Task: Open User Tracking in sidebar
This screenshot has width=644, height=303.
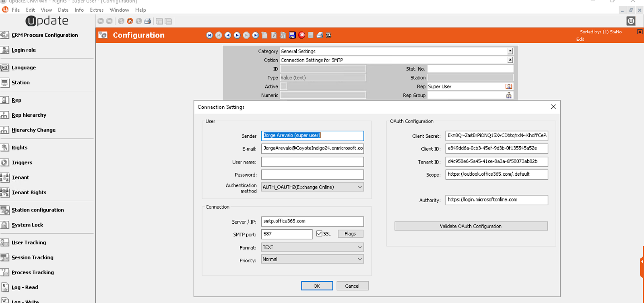Action: 29,243
